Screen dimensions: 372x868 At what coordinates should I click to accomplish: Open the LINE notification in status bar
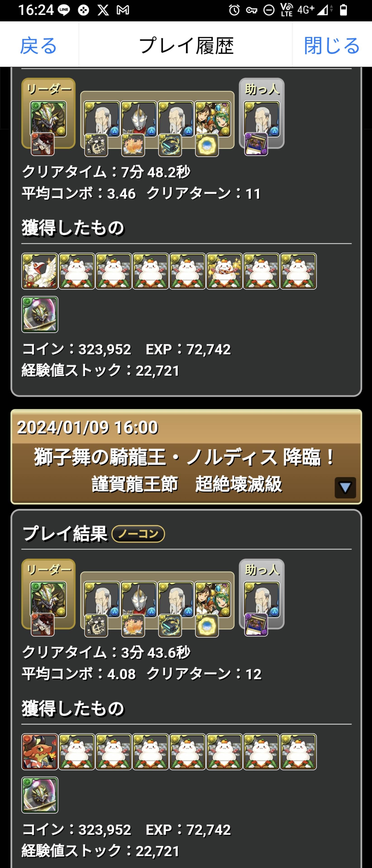tap(64, 10)
